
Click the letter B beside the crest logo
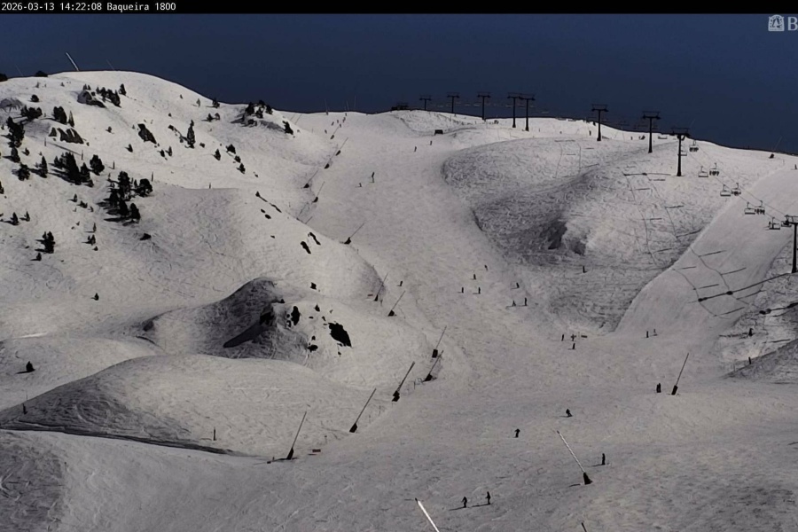click(x=792, y=23)
